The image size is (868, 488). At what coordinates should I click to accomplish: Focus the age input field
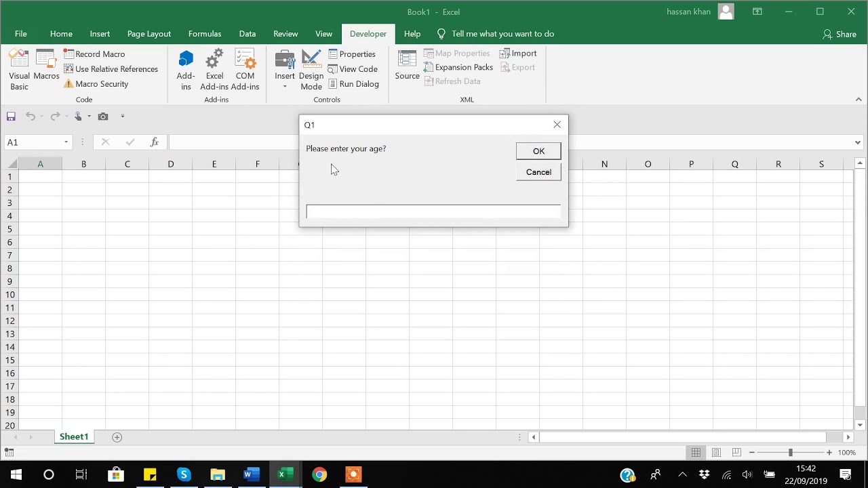(433, 212)
